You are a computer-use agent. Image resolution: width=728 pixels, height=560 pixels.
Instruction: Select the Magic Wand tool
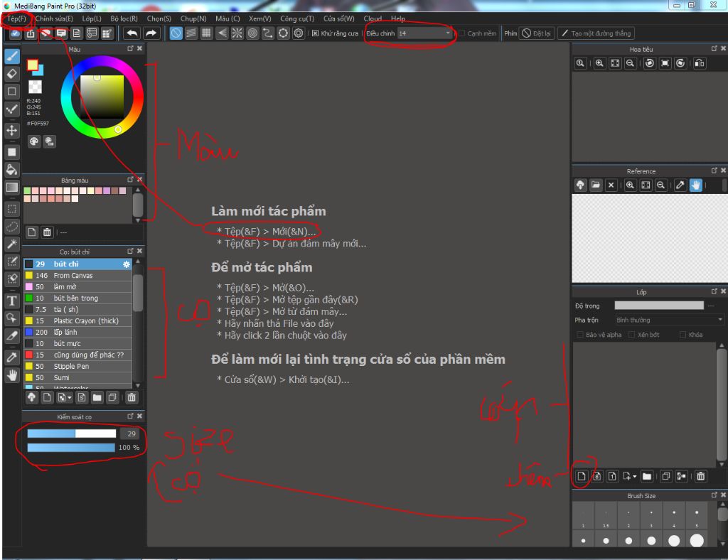pyautogui.click(x=12, y=244)
